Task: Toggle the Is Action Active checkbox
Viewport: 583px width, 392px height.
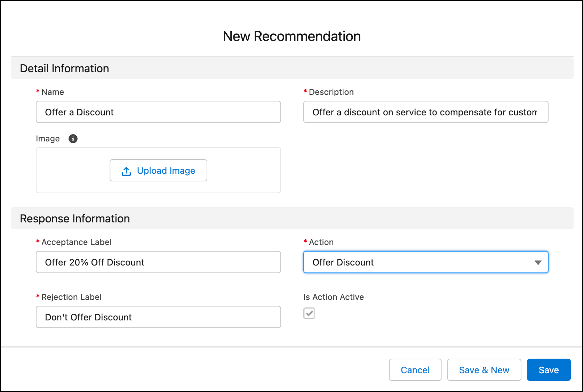Action: pos(309,313)
